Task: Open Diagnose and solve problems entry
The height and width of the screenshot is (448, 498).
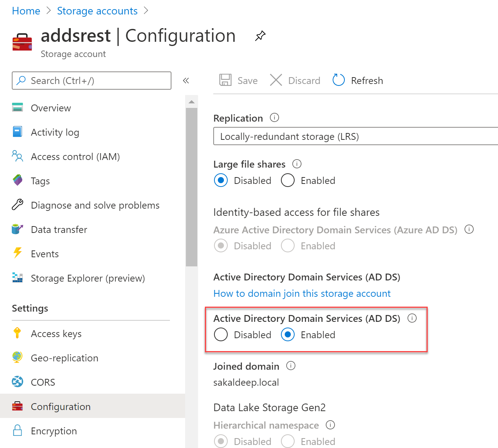Action: (x=92, y=205)
